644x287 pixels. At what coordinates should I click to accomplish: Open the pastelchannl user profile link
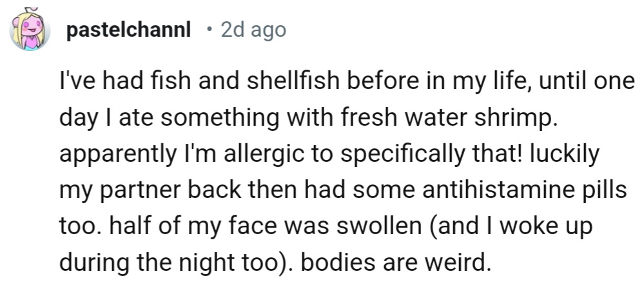click(x=128, y=30)
